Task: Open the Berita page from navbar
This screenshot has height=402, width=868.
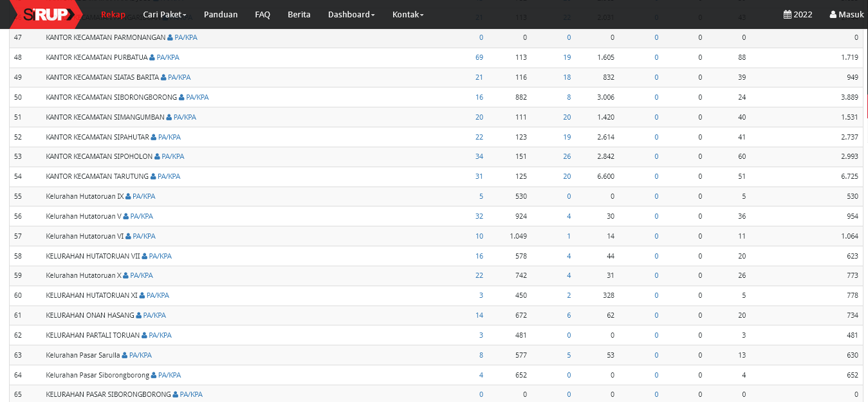Action: (299, 15)
